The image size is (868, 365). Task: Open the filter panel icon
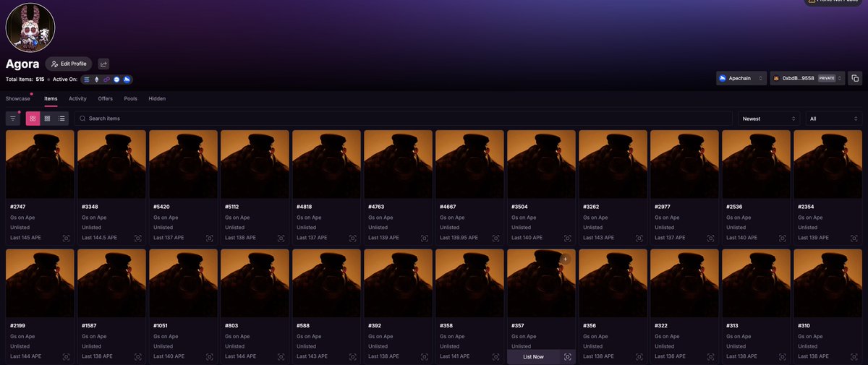tap(13, 118)
